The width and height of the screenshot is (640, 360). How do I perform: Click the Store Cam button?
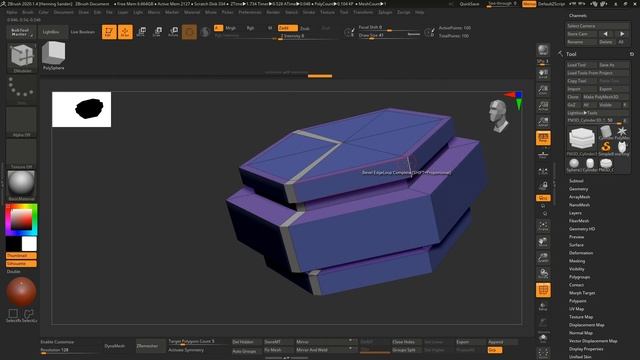tap(581, 34)
